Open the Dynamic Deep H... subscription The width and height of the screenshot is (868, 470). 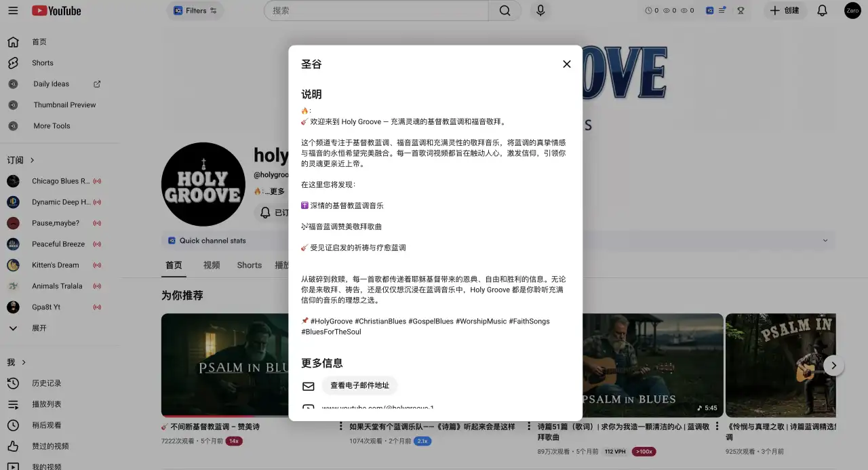click(60, 202)
